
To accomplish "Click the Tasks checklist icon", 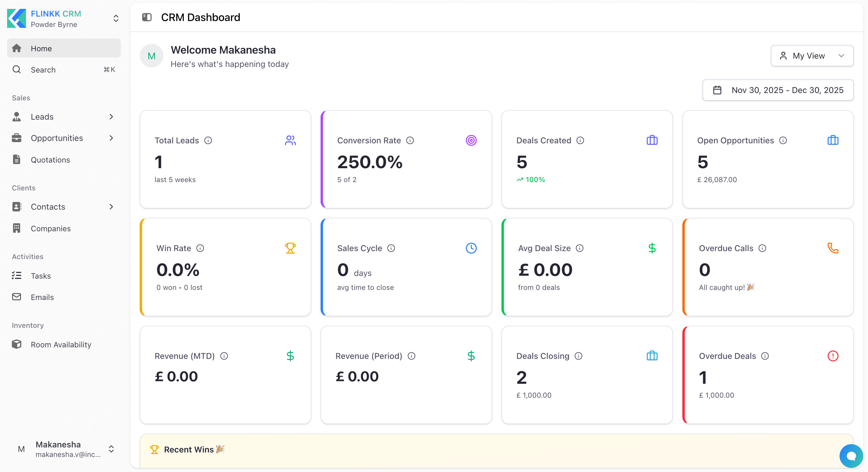I will click(17, 275).
